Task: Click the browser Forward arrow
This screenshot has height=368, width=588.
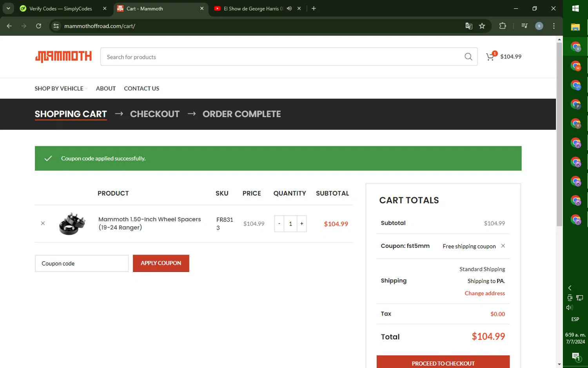Action: 24,26
